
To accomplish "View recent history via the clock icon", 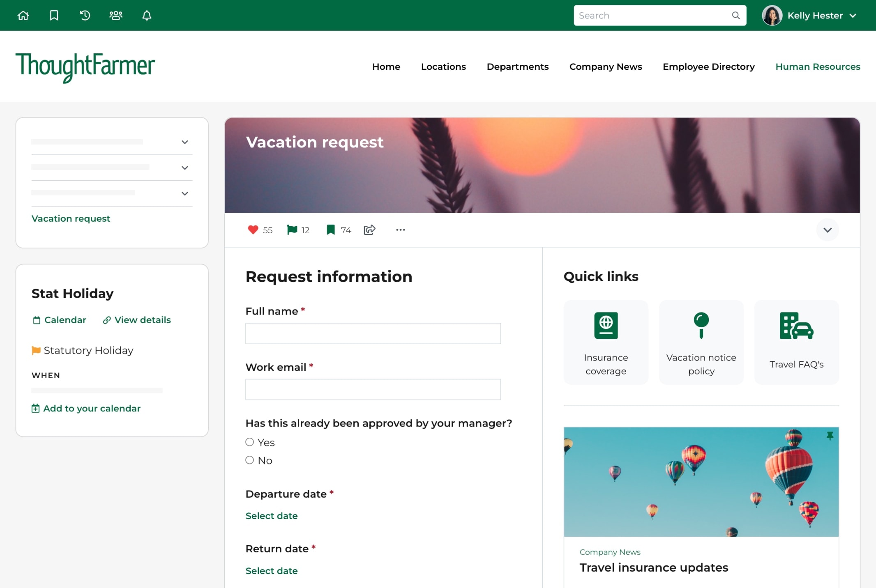I will coord(85,15).
